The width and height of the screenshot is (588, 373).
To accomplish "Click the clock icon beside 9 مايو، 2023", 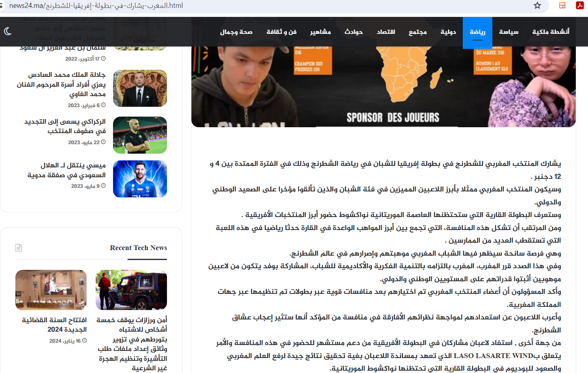I will coord(104,186).
